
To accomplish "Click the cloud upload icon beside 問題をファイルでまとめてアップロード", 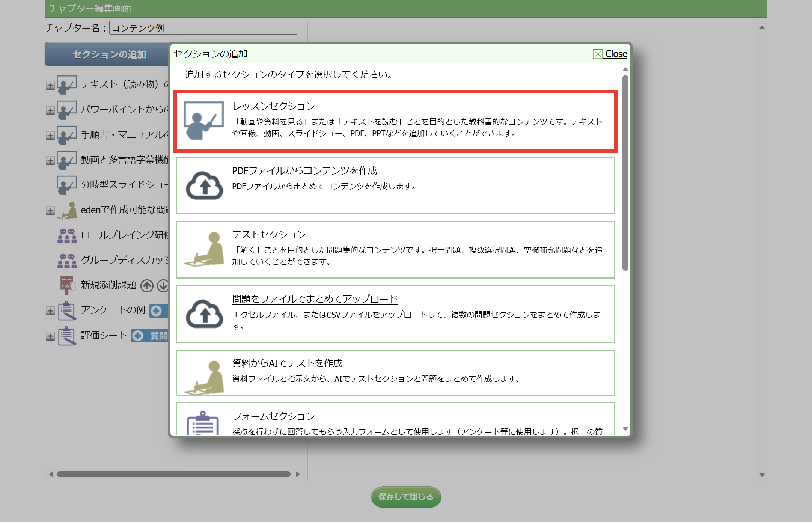I will tap(205, 314).
